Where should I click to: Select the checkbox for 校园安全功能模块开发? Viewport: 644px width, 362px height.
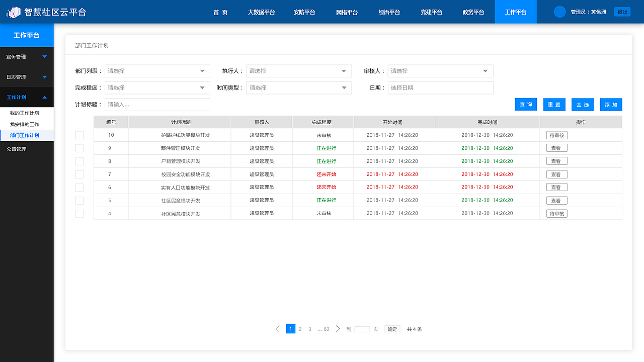(x=79, y=174)
